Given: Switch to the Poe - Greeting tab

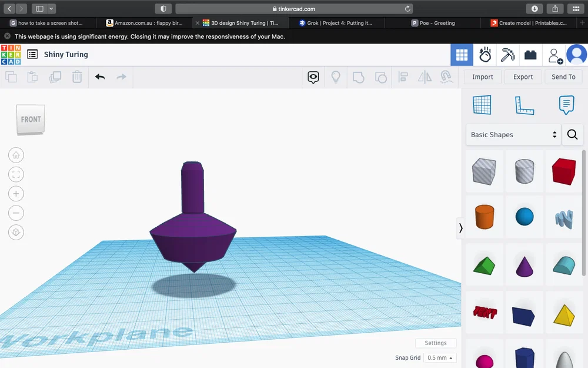Looking at the screenshot, I should tap(433, 23).
